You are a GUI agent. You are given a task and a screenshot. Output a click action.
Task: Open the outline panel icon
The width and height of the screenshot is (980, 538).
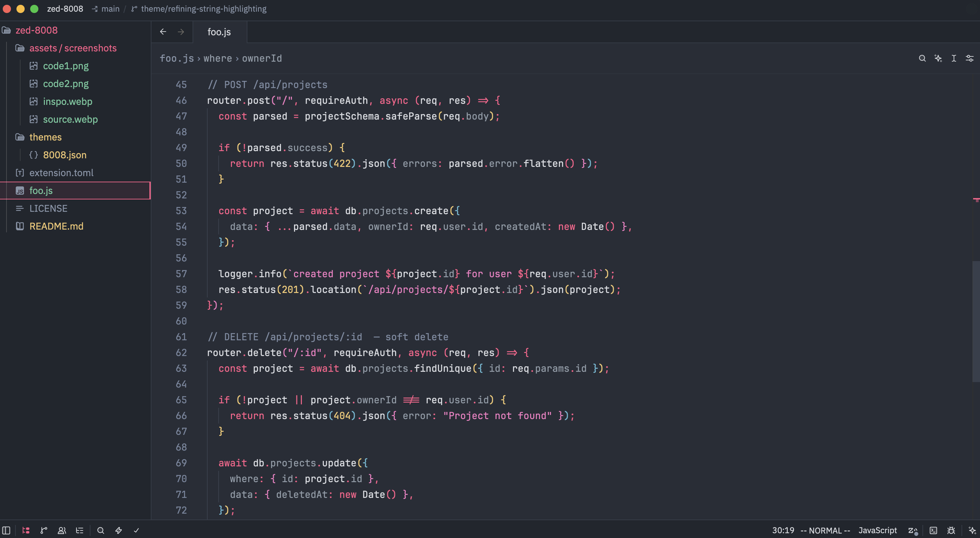click(x=79, y=530)
